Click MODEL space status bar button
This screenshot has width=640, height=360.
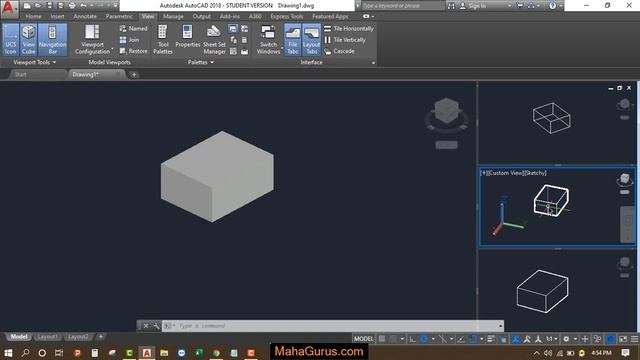[x=363, y=339]
